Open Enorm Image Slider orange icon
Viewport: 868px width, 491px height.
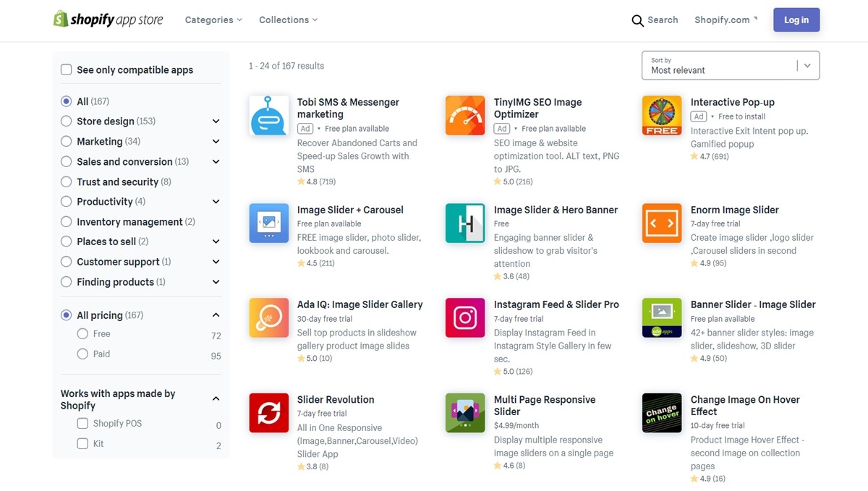coord(662,223)
